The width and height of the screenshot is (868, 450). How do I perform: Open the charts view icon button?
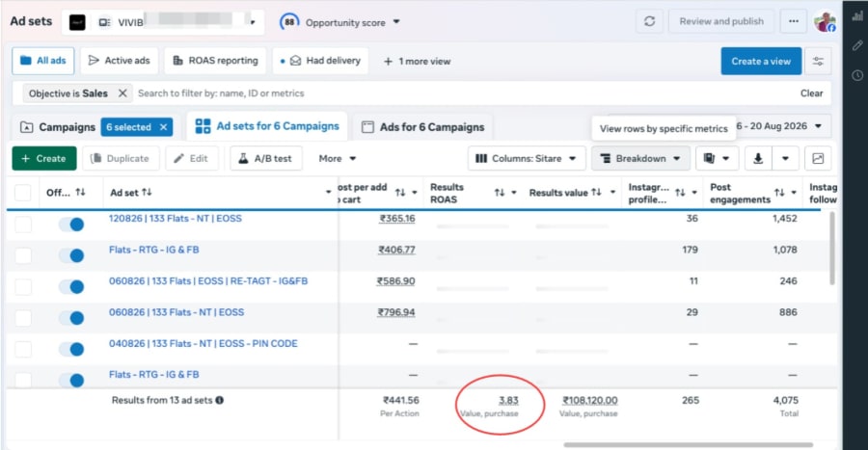[818, 159]
